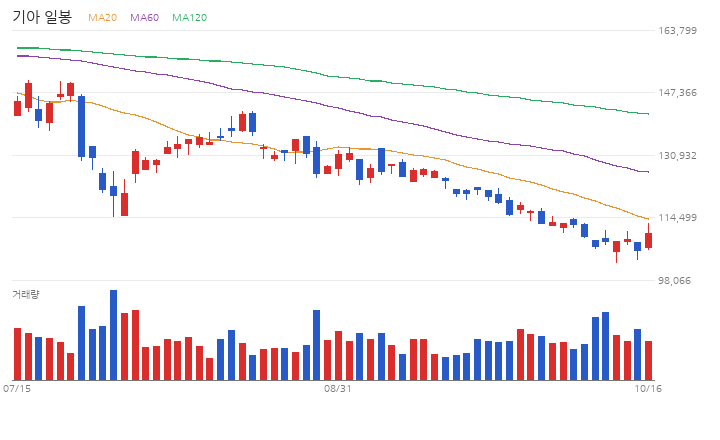Click the 10/16 date marker
This screenshot has height=440, width=720.
(x=648, y=389)
